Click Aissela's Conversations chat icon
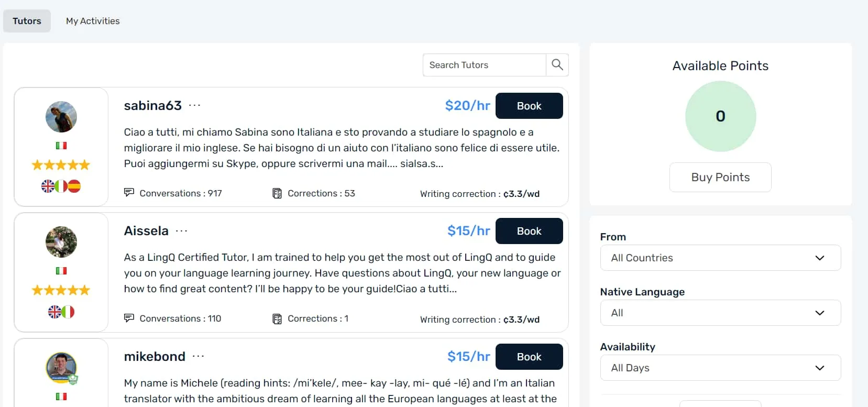 pyautogui.click(x=129, y=318)
